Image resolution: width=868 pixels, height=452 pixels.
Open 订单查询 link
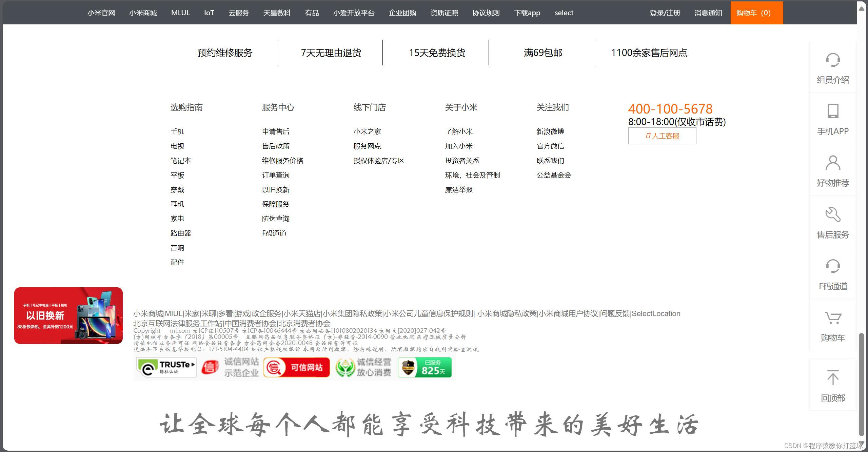tap(276, 175)
